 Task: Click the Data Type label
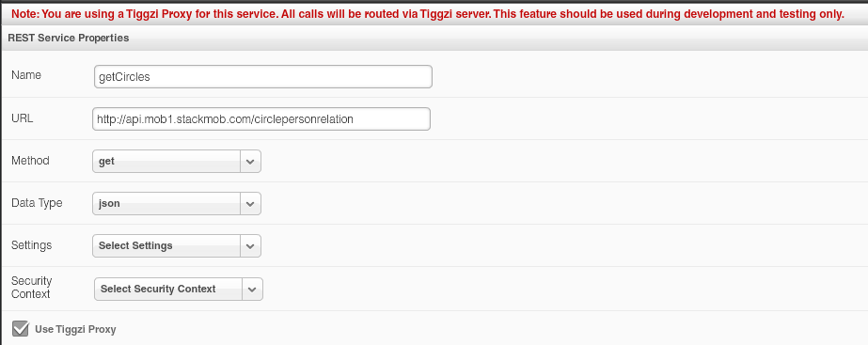(x=37, y=203)
